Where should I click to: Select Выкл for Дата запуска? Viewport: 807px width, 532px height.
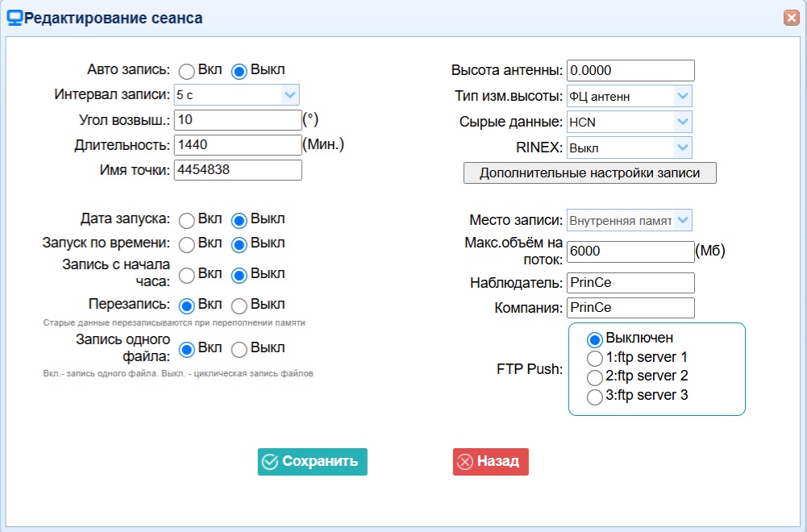pos(239,220)
